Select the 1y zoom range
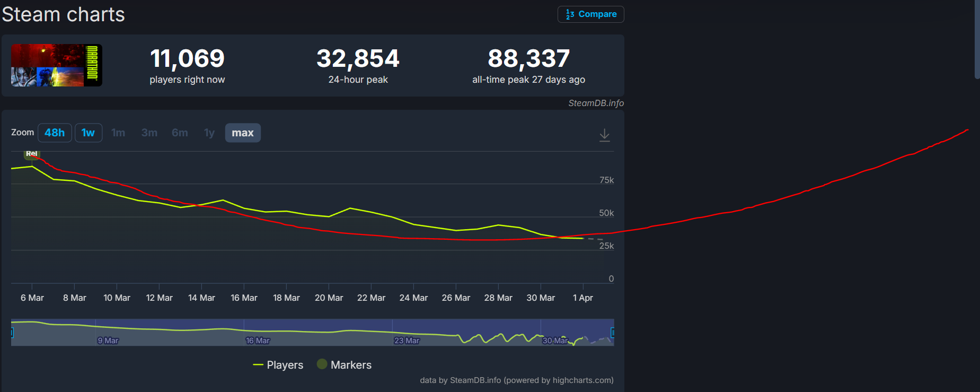 [x=209, y=133]
